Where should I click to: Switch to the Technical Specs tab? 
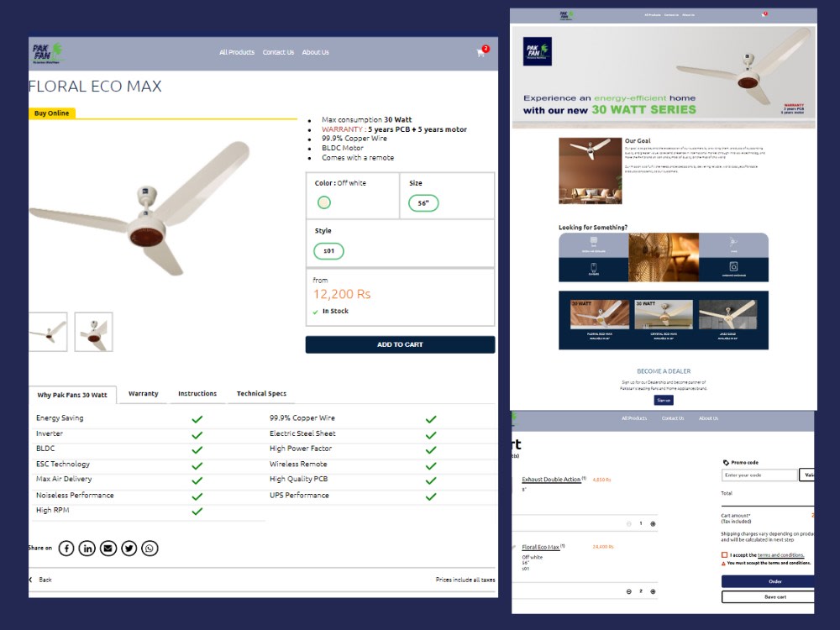[x=261, y=394]
